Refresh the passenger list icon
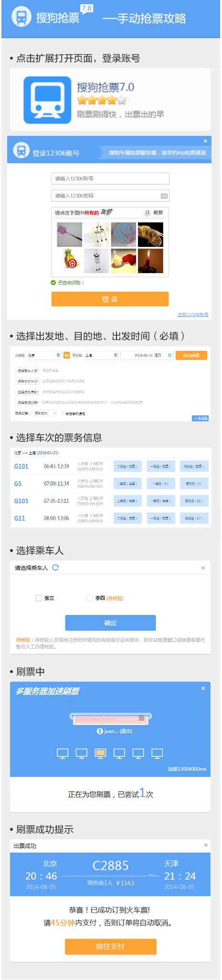The width and height of the screenshot is (222, 980). point(55,567)
